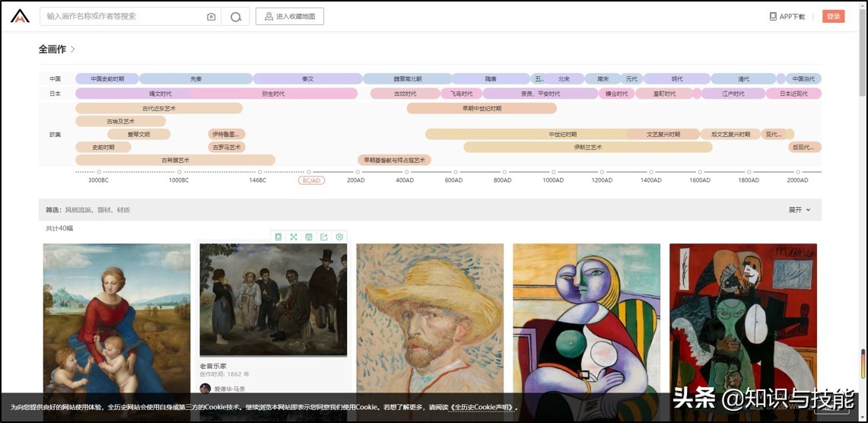Submit the search with the magnifier icon
This screenshot has width=868, height=423.
tap(236, 17)
